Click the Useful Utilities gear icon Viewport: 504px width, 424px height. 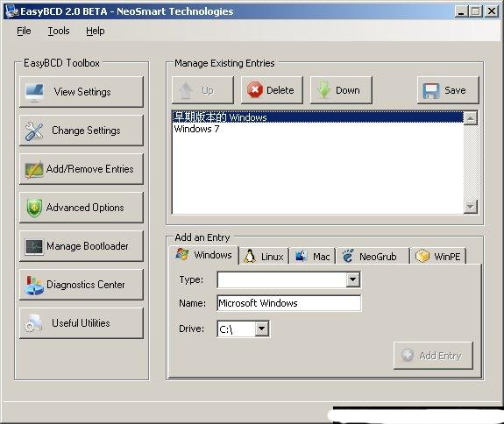(34, 323)
